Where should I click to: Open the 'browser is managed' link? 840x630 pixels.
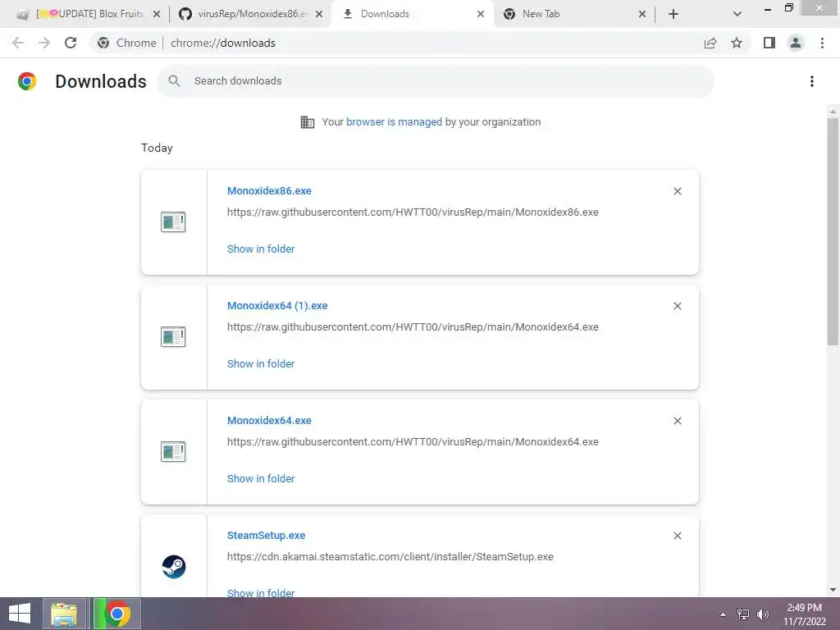(x=394, y=121)
